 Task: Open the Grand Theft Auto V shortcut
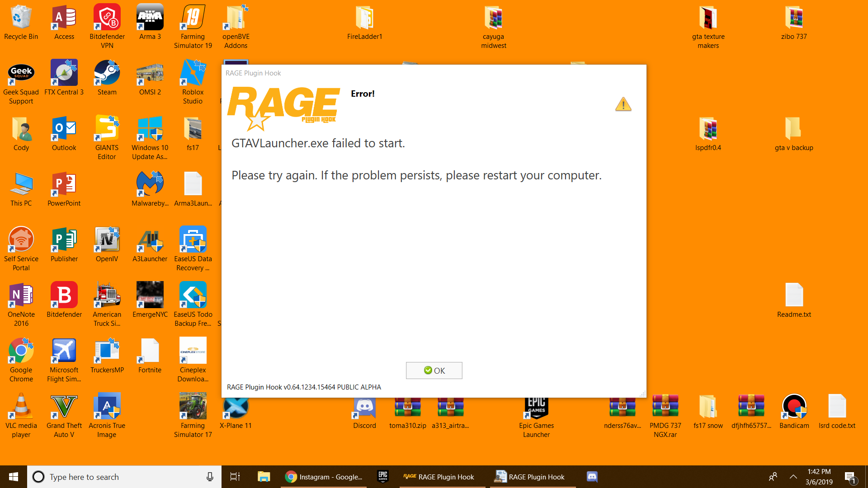point(64,407)
